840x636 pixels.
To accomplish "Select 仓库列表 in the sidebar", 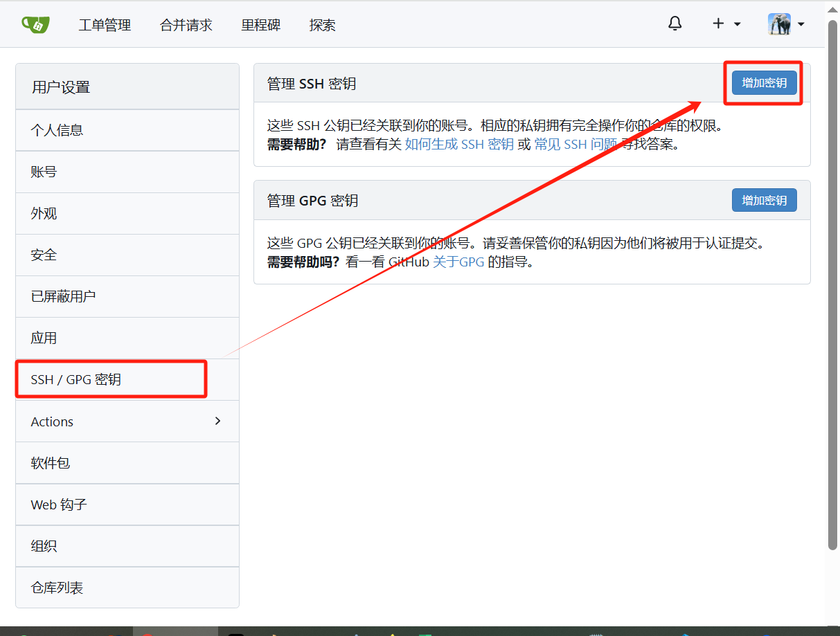I will 57,587.
